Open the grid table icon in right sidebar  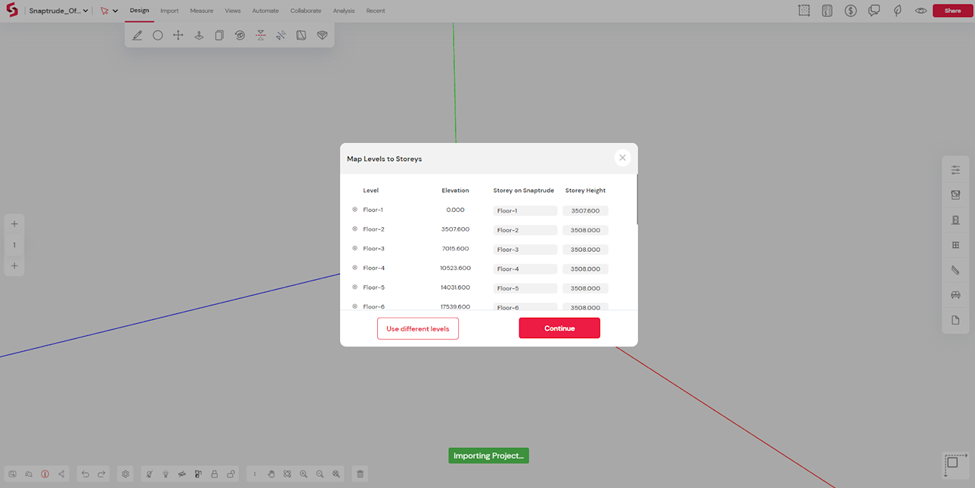(956, 245)
